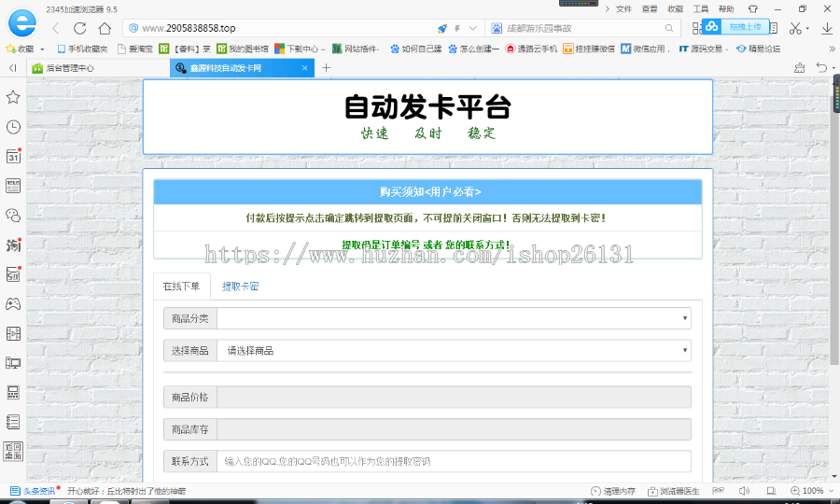Screen dimensions: 840x504
Task: Click the address bar URL
Action: (189, 28)
